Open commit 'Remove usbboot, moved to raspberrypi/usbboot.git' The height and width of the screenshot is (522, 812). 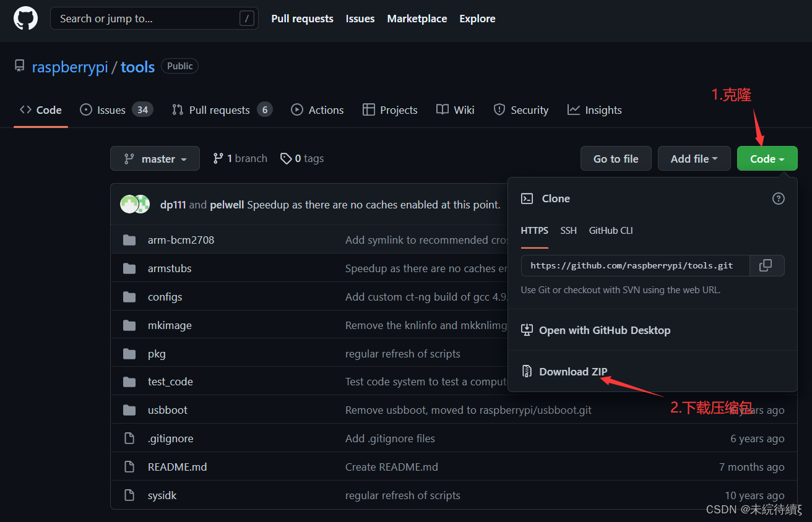[469, 410]
